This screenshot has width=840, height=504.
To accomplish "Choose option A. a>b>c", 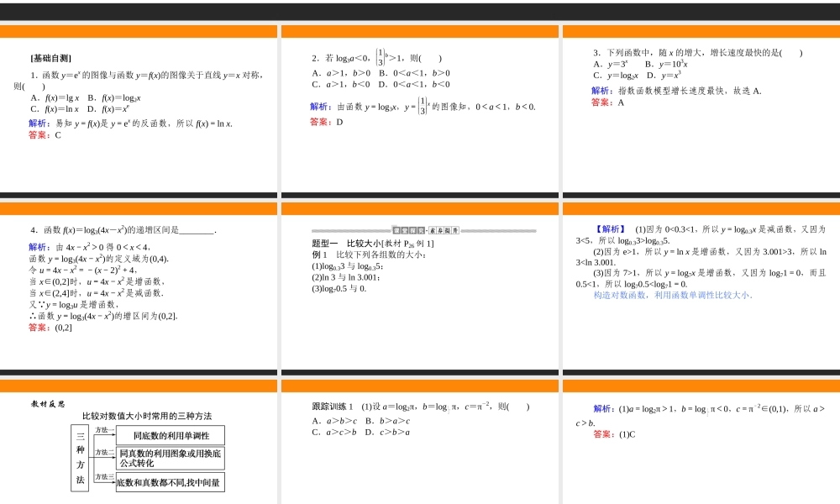I will click(334, 421).
